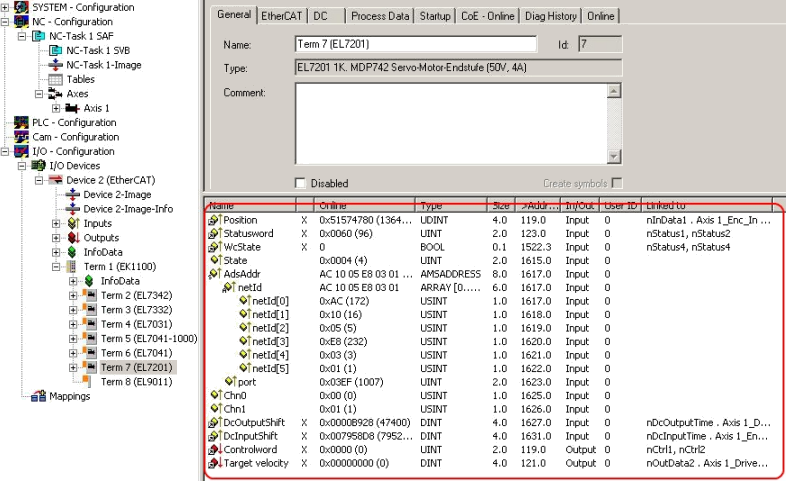Click the Device 2-Image-Info icon

point(73,209)
